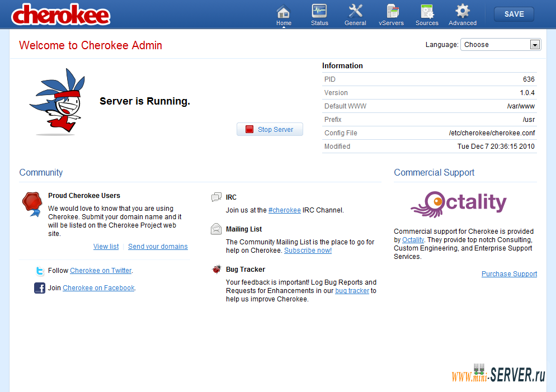
Task: Select the Modified date value
Action: pos(496,147)
